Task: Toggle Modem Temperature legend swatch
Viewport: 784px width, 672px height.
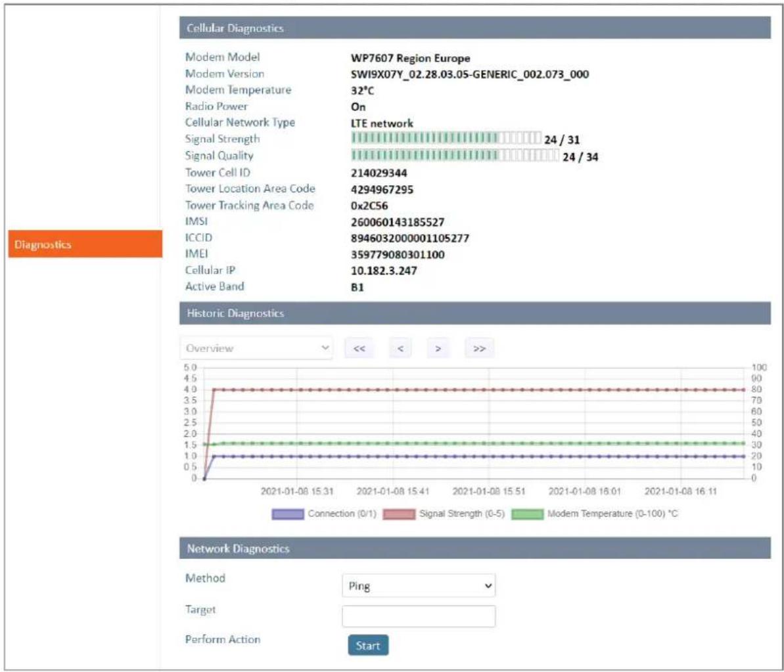Action: click(528, 514)
